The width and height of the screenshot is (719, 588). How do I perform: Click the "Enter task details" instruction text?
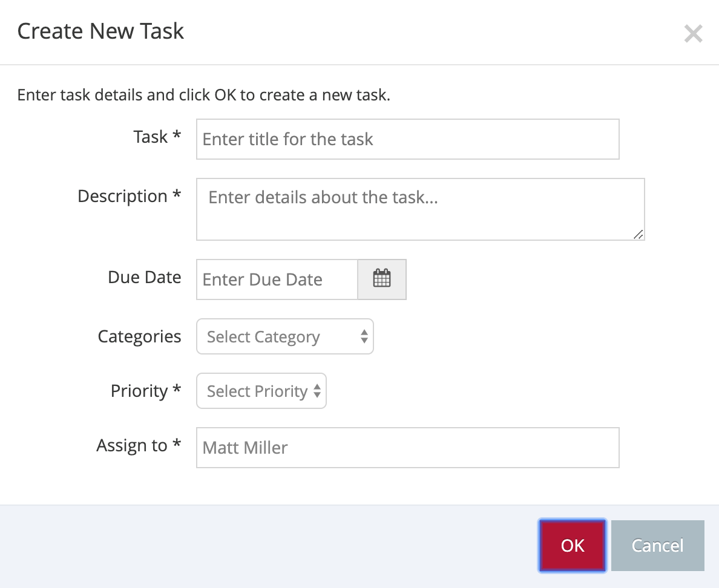(x=203, y=95)
